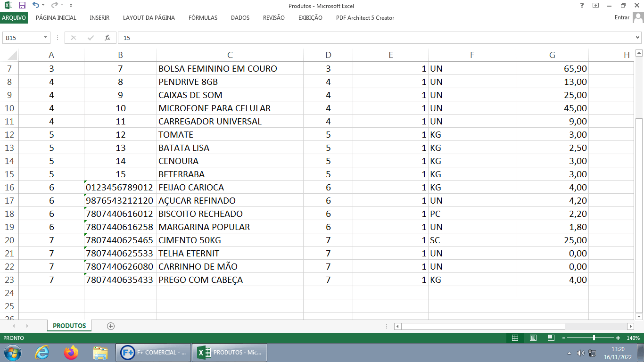Select column C header
The image size is (644, 362).
click(x=230, y=55)
